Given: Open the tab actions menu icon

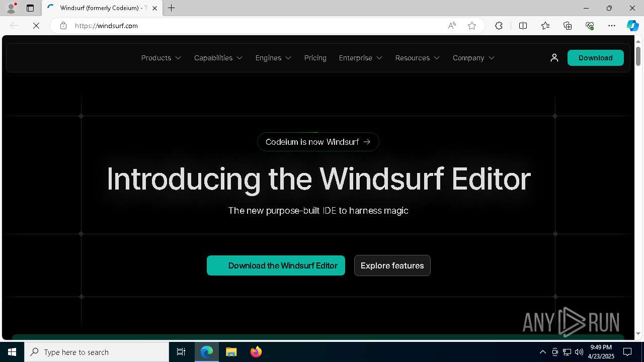Looking at the screenshot, I should [x=30, y=8].
